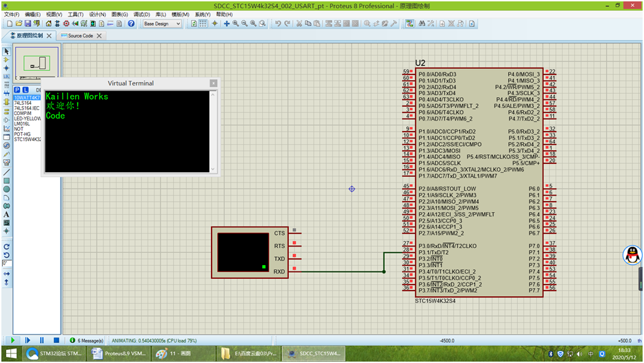Open the 工具(T) tools menu
Screen dimensions: 644x363
[x=74, y=14]
